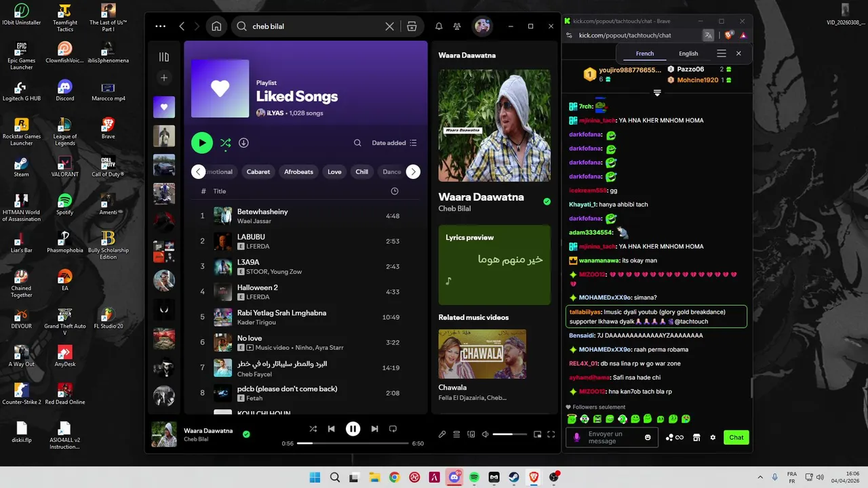
Task: Skip to next track
Action: tap(374, 429)
